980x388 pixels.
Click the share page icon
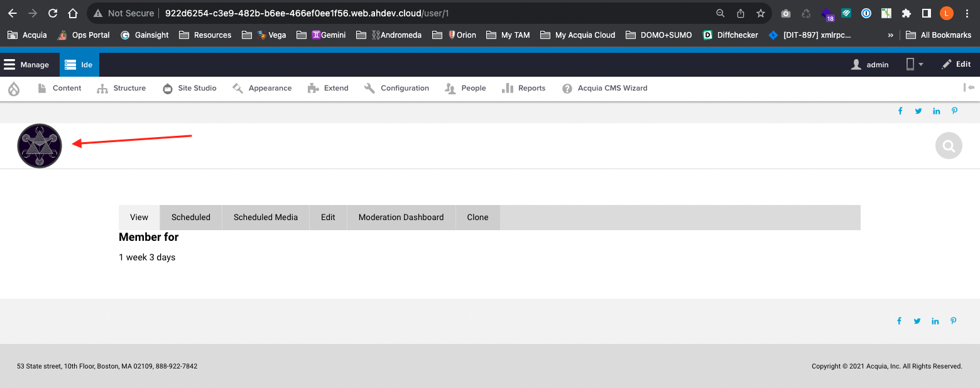(741, 13)
